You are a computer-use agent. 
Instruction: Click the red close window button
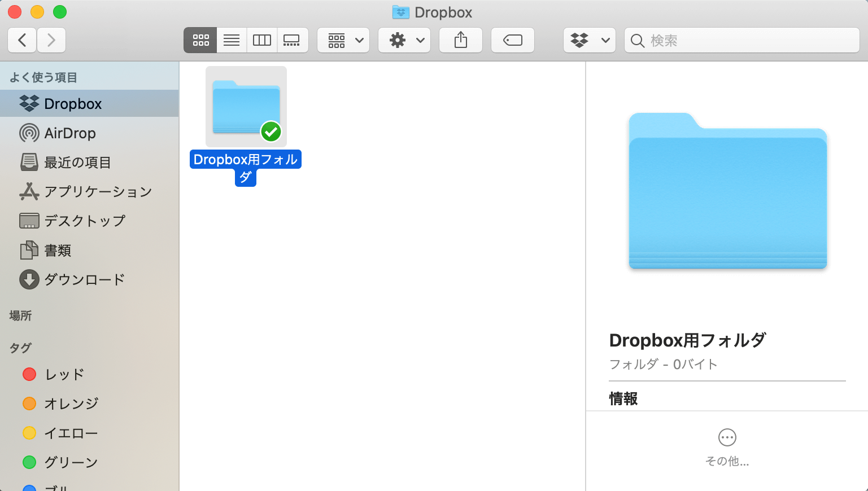pyautogui.click(x=15, y=12)
